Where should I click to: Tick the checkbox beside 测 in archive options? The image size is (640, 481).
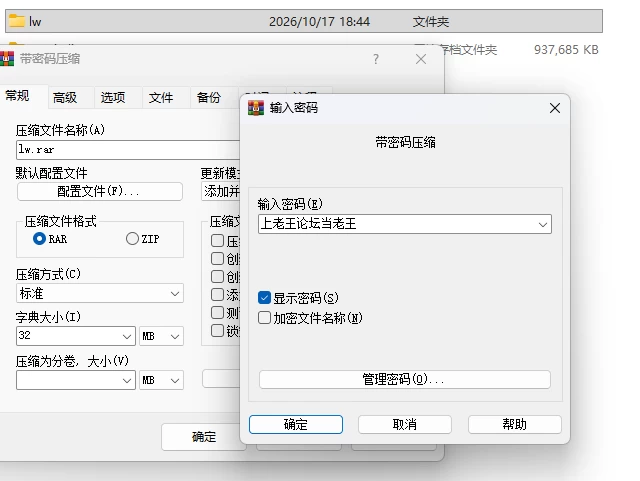point(218,312)
